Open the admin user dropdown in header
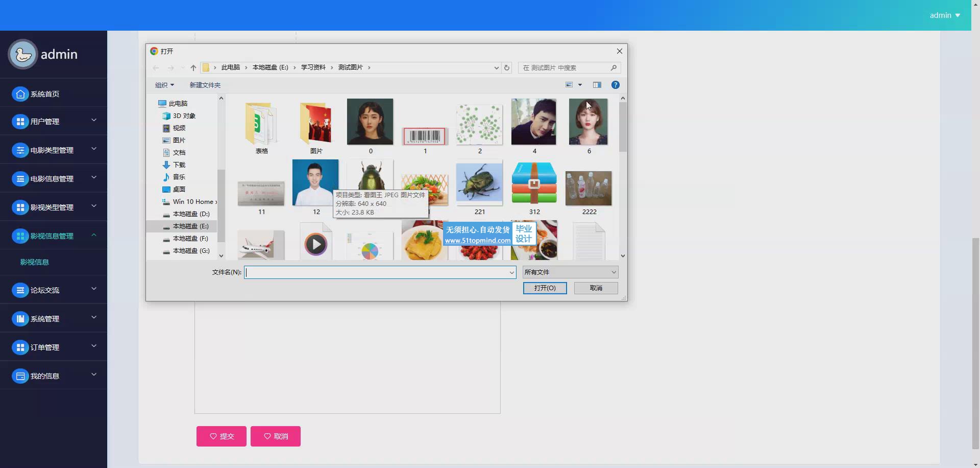This screenshot has width=980, height=468. [945, 15]
